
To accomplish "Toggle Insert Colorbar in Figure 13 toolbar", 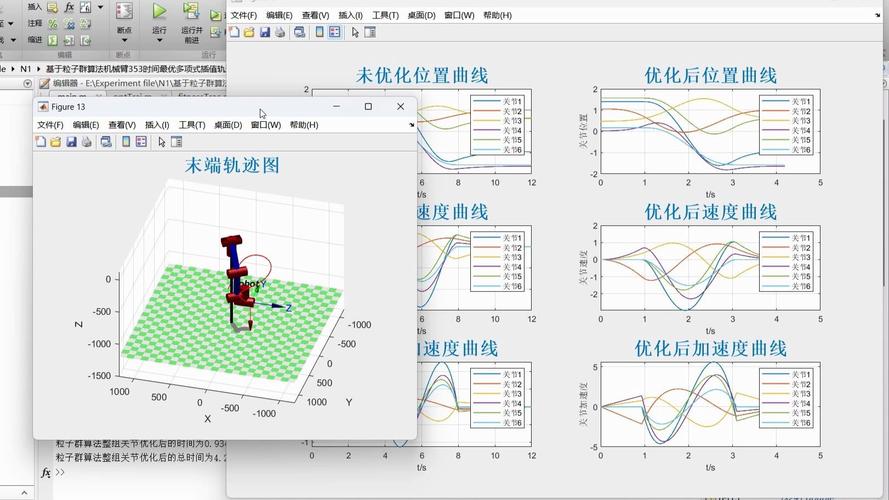I will pyautogui.click(x=126, y=142).
